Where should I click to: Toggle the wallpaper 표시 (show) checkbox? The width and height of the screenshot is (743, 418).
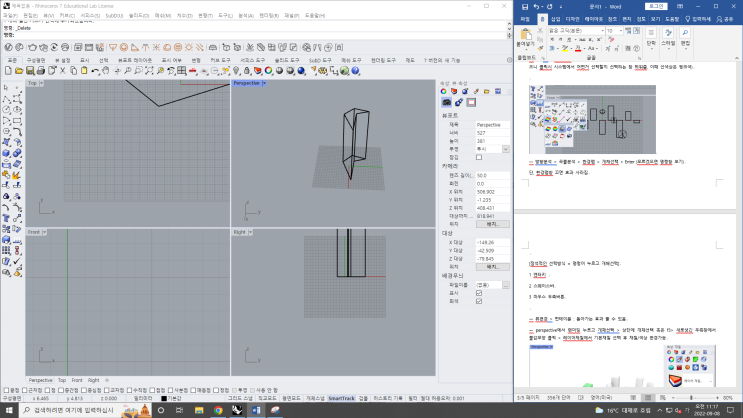479,292
